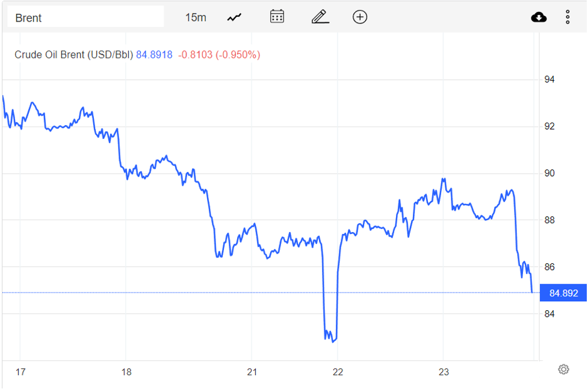This screenshot has width=588, height=389.
Task: Select the drawing pencil tool
Action: coord(320,17)
